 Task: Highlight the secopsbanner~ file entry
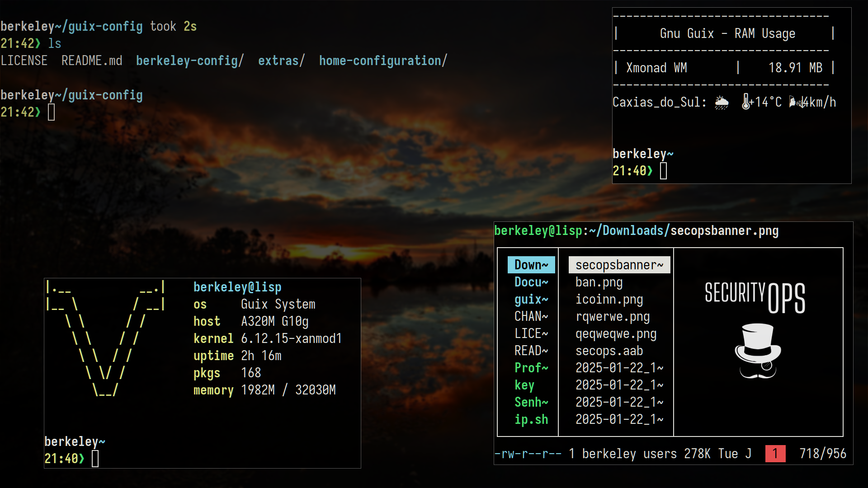pyautogui.click(x=619, y=265)
